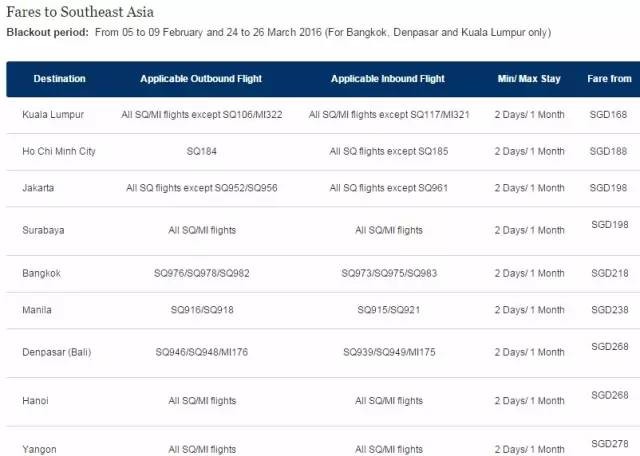Click the Min/Max Stay column header
This screenshot has width=640, height=456.
(x=530, y=79)
